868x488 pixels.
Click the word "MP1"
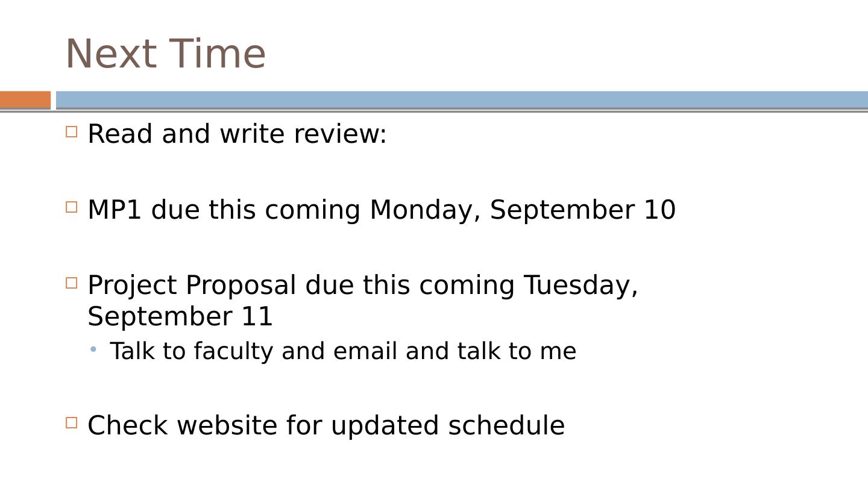tap(115, 210)
